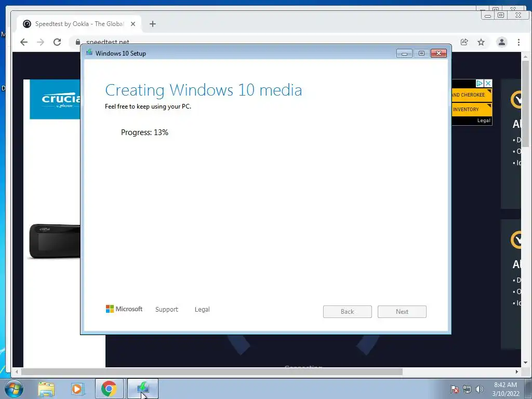532x399 pixels.
Task: Click the volume speaker icon in tray
Action: point(479,389)
